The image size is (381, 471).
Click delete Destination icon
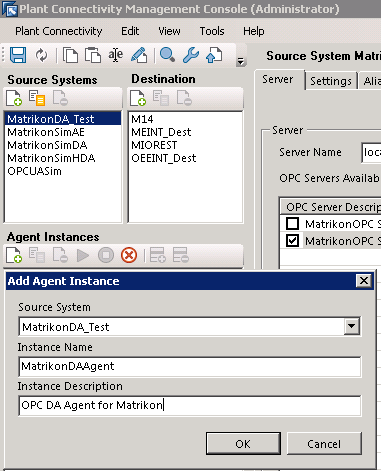coord(184,98)
